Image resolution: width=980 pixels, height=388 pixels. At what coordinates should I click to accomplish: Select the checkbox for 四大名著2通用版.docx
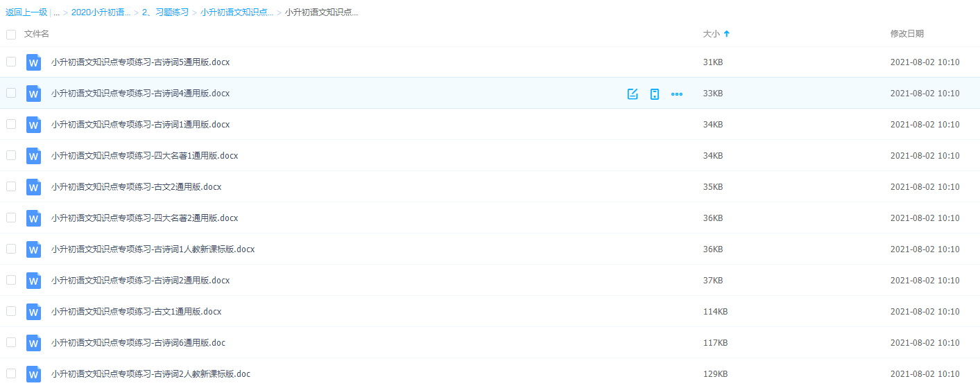point(11,218)
